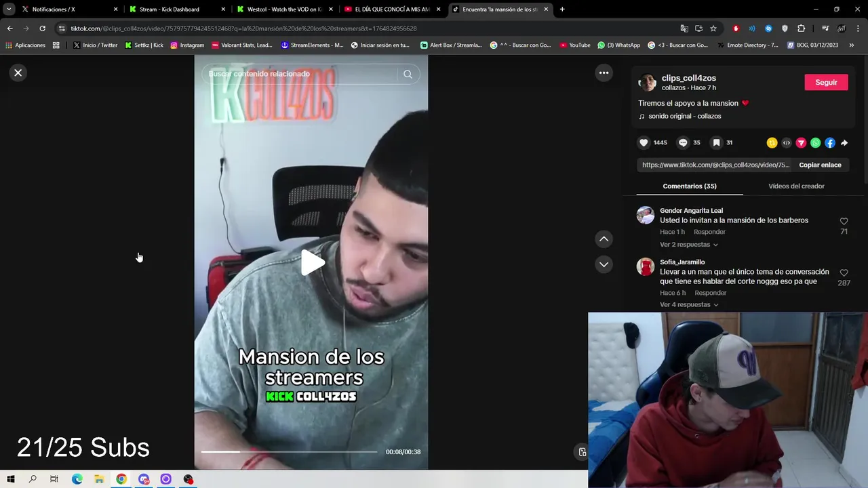Switch to EL DÍA QUE CONOCÍ YouTube tab

pos(392,9)
